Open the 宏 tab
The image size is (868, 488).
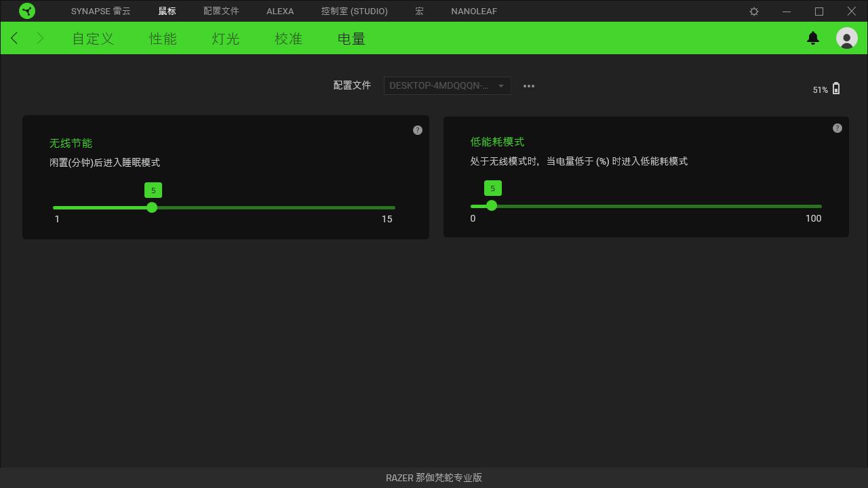[420, 12]
